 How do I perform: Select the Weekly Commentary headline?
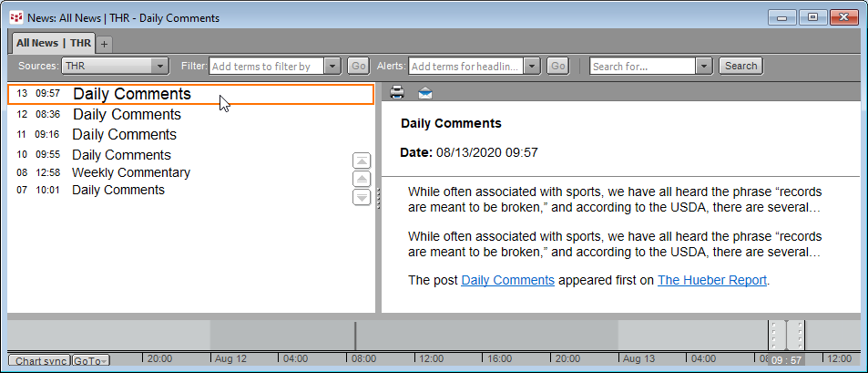(131, 172)
